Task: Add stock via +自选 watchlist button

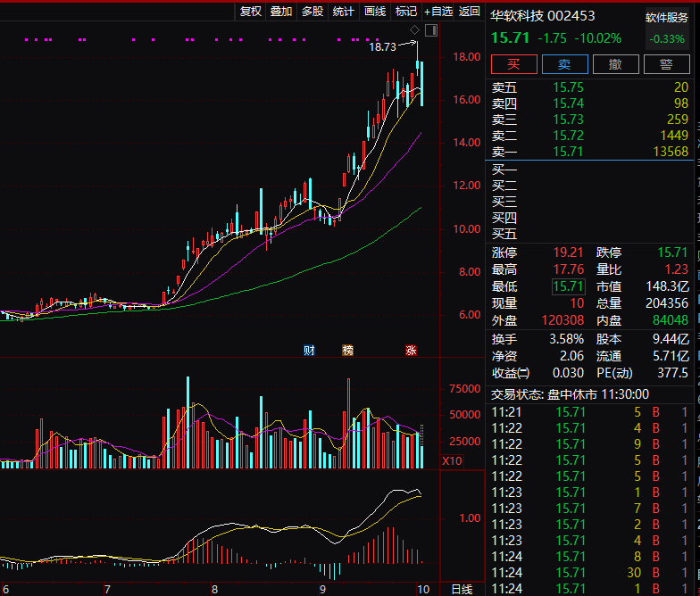Action: [438, 12]
